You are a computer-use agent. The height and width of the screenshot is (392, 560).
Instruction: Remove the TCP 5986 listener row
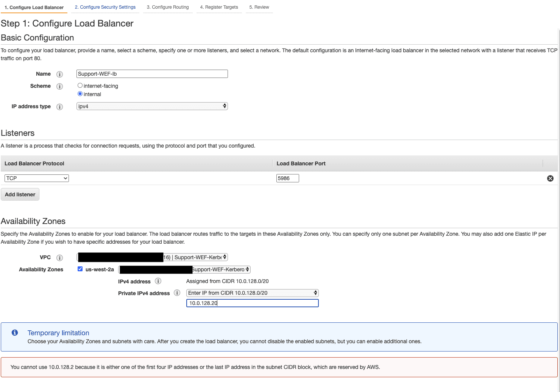[550, 178]
